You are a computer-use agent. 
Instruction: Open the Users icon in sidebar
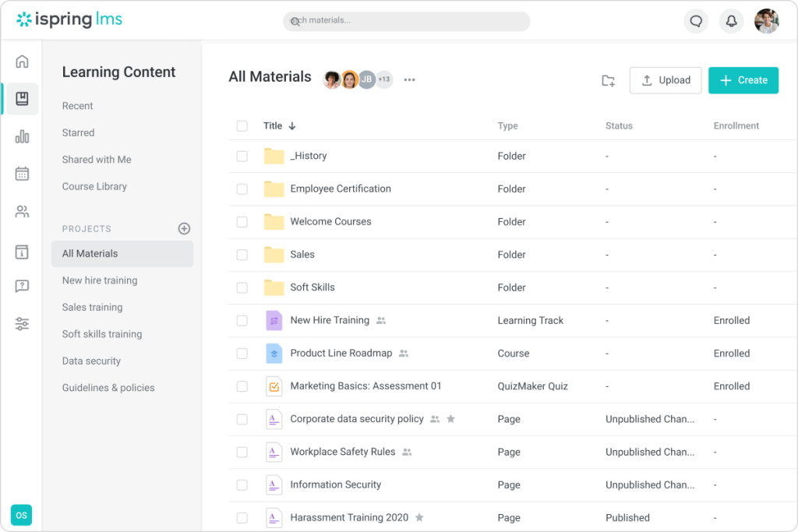tap(22, 211)
